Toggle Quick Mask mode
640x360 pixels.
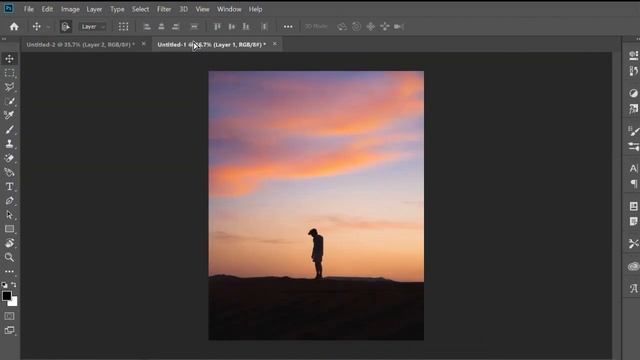point(9,316)
